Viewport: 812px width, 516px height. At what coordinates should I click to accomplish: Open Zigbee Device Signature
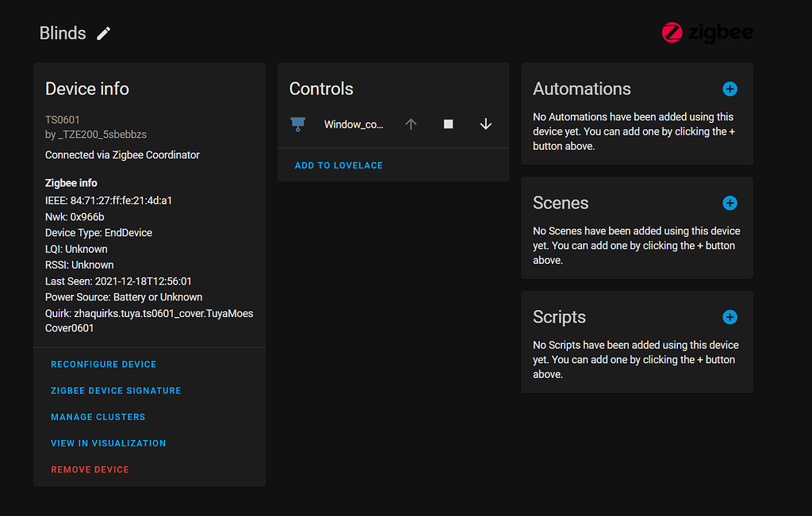[116, 391]
